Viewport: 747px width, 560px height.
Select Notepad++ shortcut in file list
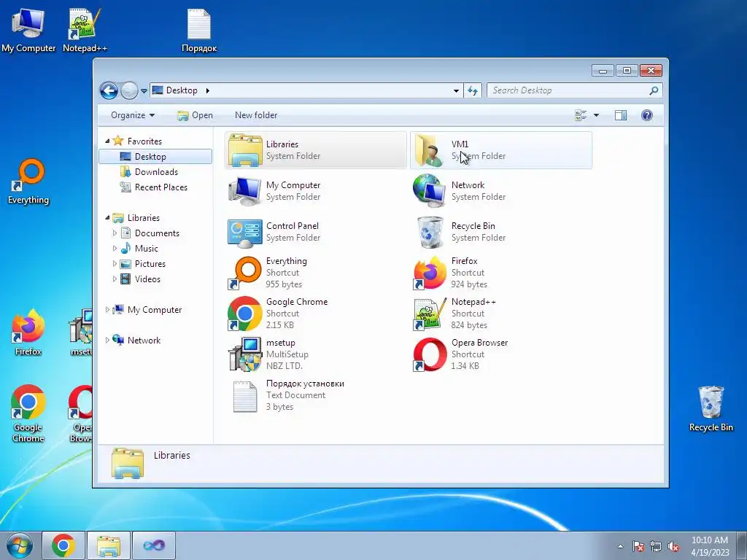tap(430, 314)
